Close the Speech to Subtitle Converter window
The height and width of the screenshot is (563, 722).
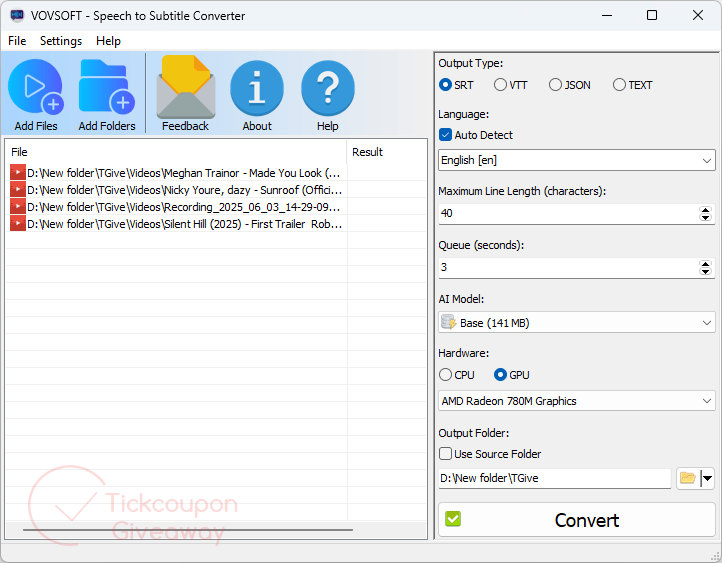pyautogui.click(x=698, y=15)
